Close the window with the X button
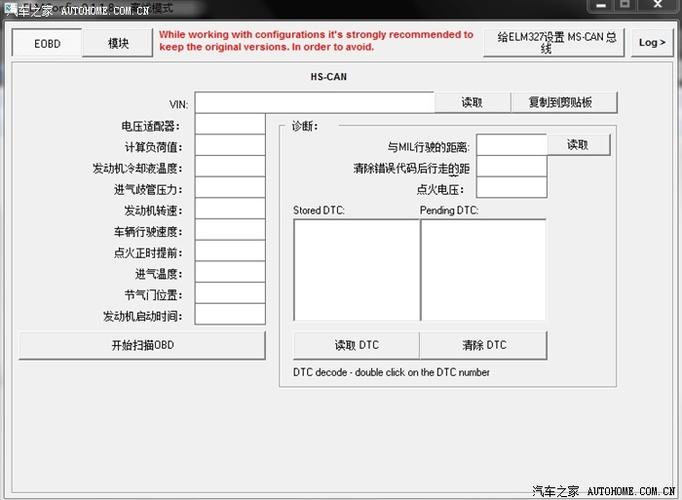The width and height of the screenshot is (682, 500). point(658,5)
